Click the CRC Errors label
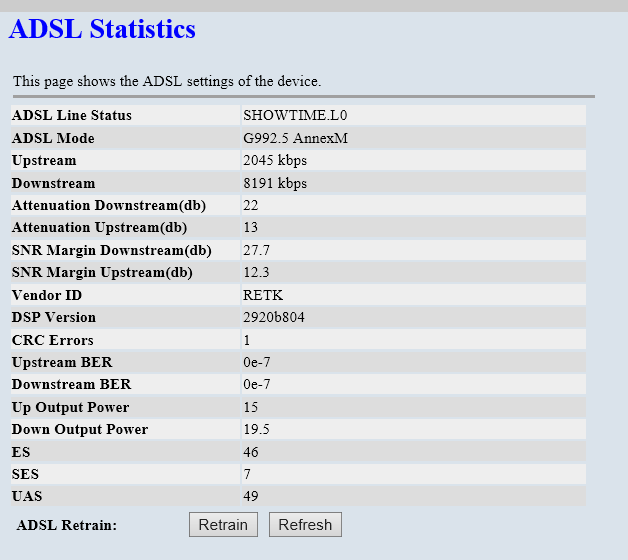Image resolution: width=628 pixels, height=560 pixels. 52,341
